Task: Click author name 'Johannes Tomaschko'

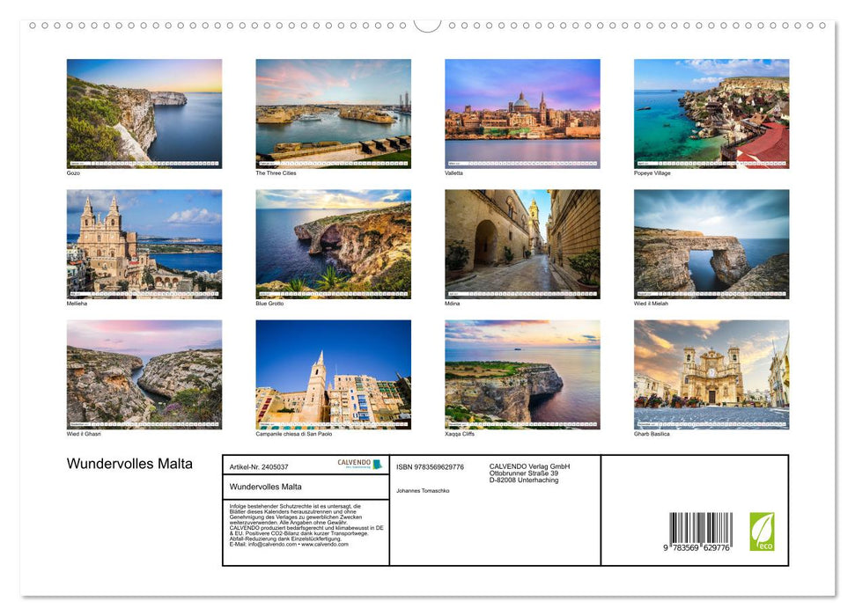Action: (x=424, y=491)
